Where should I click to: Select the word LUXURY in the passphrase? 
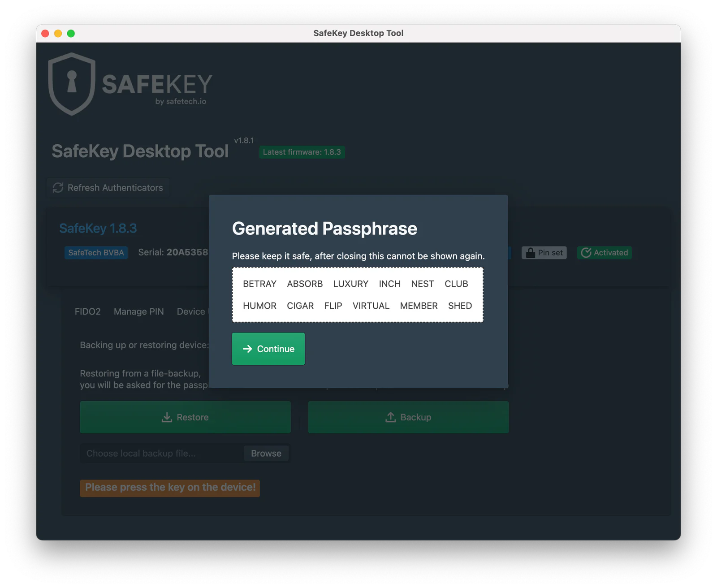351,284
